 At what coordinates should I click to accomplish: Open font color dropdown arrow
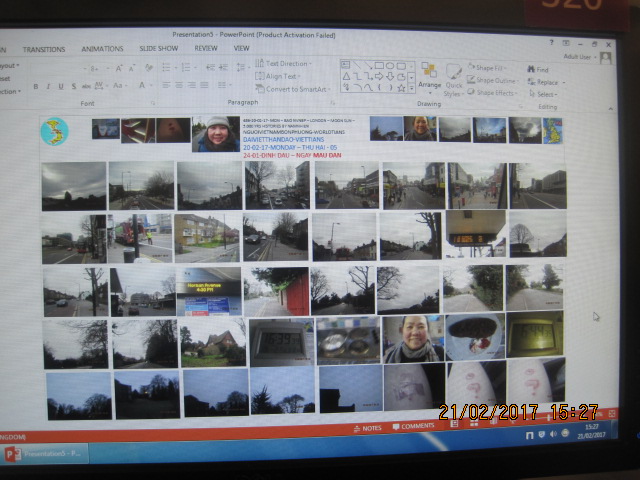pos(151,85)
